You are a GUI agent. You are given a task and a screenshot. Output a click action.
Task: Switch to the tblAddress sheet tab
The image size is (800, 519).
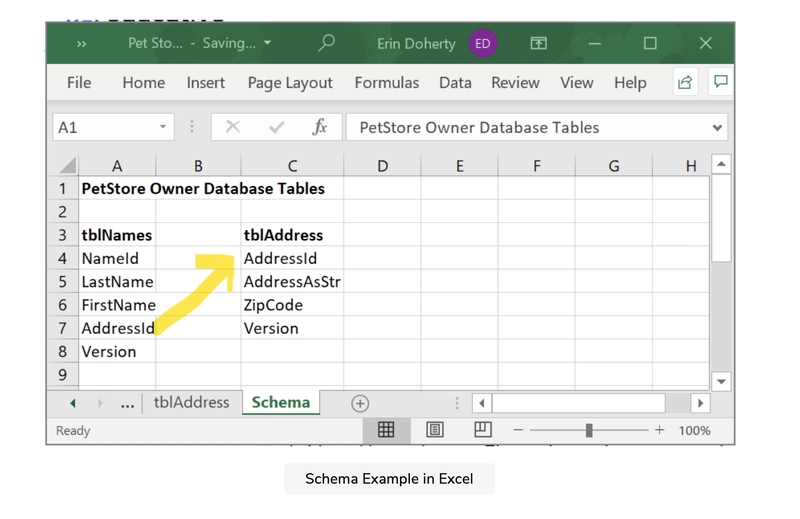point(191,403)
